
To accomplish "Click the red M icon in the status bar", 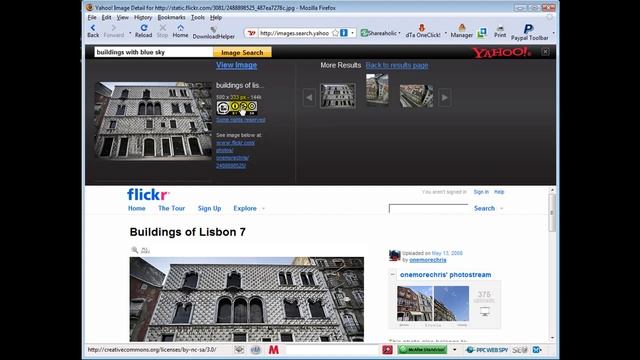I will tap(273, 350).
